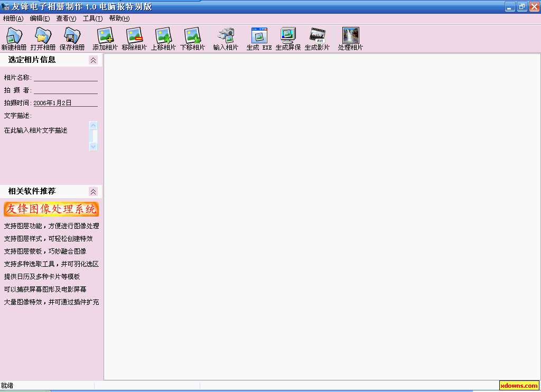Open the 帮助(H) menu

(x=119, y=18)
